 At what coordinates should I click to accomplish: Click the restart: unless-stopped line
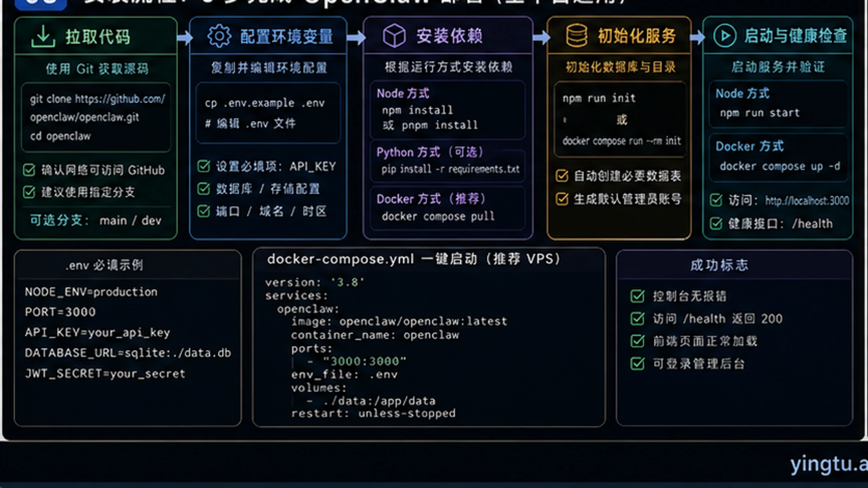pyautogui.click(x=373, y=413)
